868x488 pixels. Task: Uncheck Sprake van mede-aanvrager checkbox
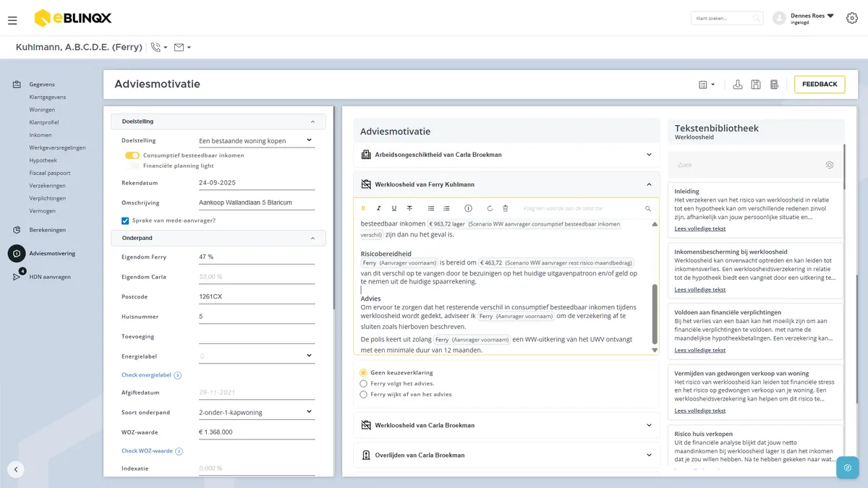point(125,221)
